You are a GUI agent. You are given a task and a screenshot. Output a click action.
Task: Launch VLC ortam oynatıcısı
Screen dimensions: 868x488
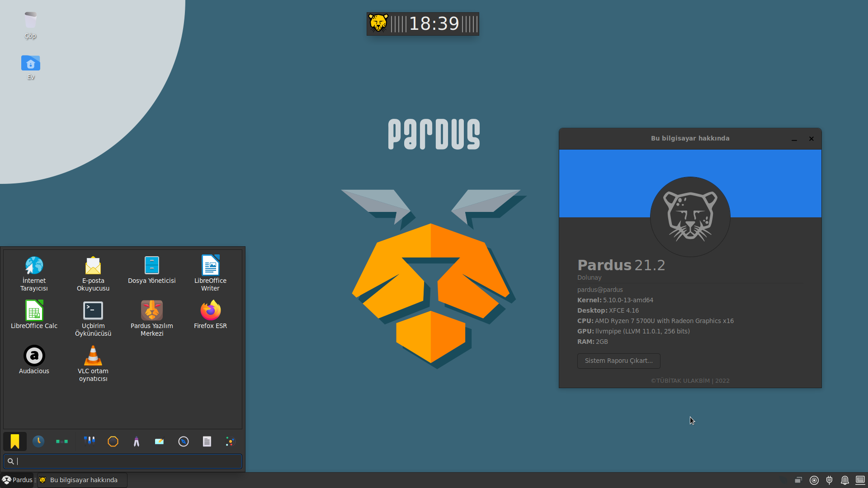click(93, 364)
